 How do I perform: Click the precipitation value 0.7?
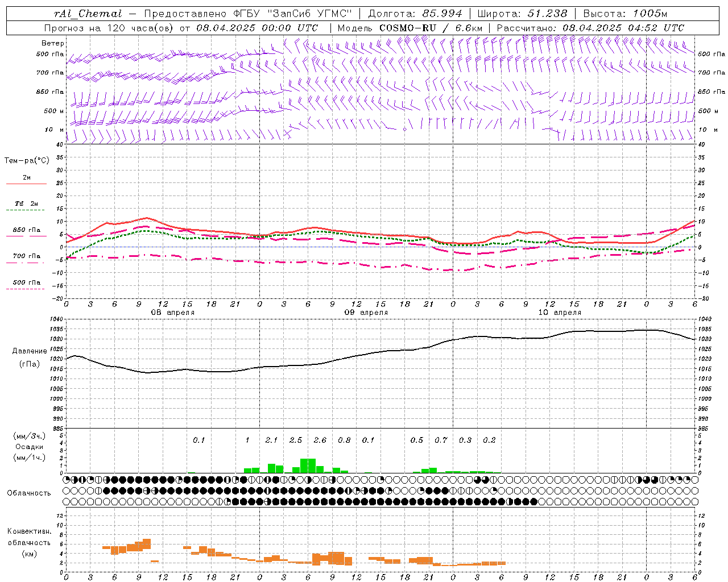pos(441,440)
